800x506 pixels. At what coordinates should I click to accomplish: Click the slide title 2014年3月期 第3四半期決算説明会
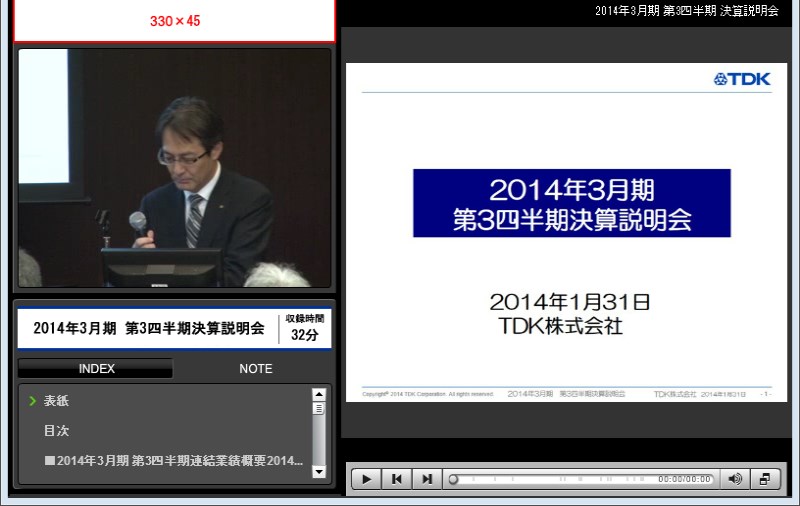coord(571,204)
